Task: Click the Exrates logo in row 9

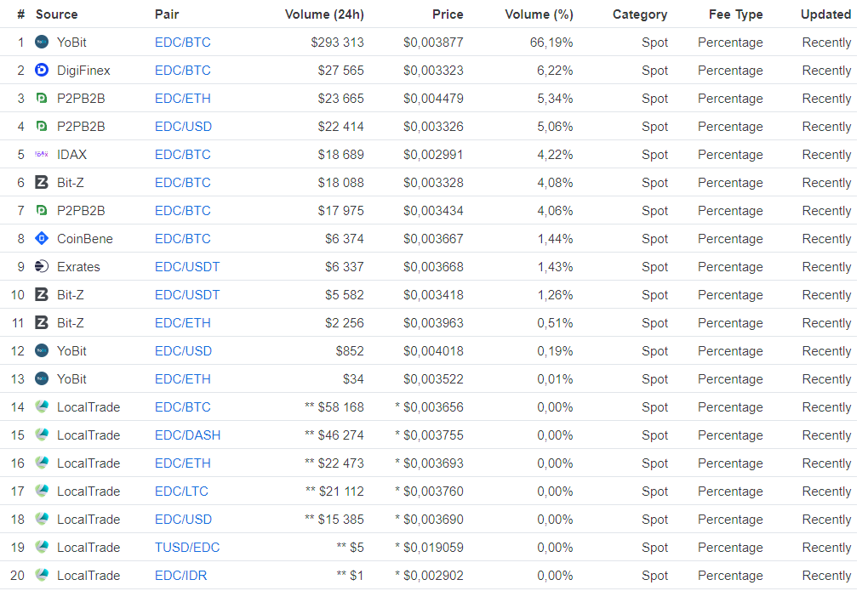Action: [x=42, y=267]
